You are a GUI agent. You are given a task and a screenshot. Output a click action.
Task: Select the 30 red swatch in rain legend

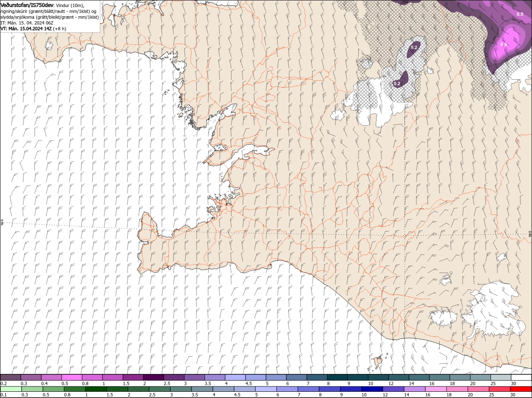pyautogui.click(x=522, y=389)
